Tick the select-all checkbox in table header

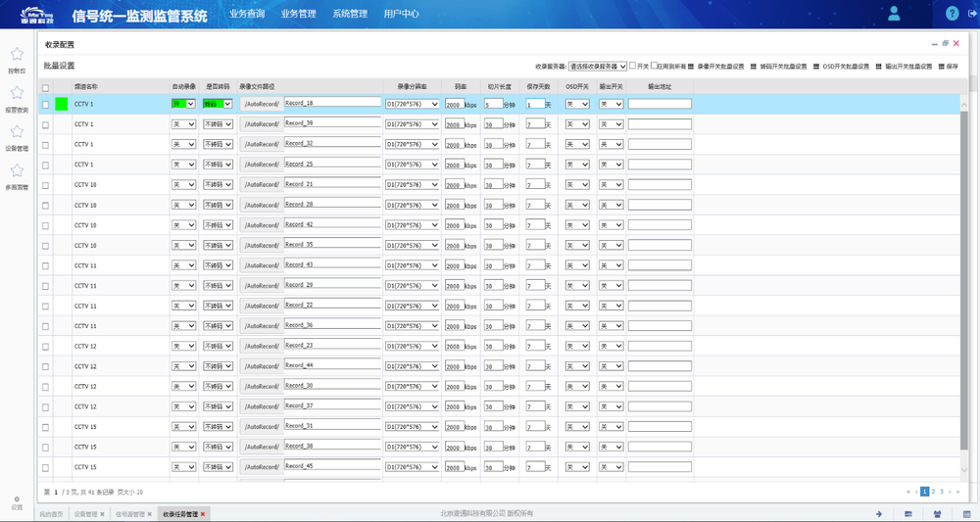click(x=45, y=87)
